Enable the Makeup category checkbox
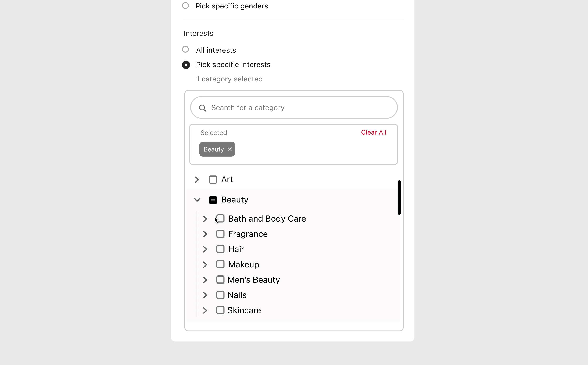This screenshot has height=365, width=588. click(x=220, y=264)
